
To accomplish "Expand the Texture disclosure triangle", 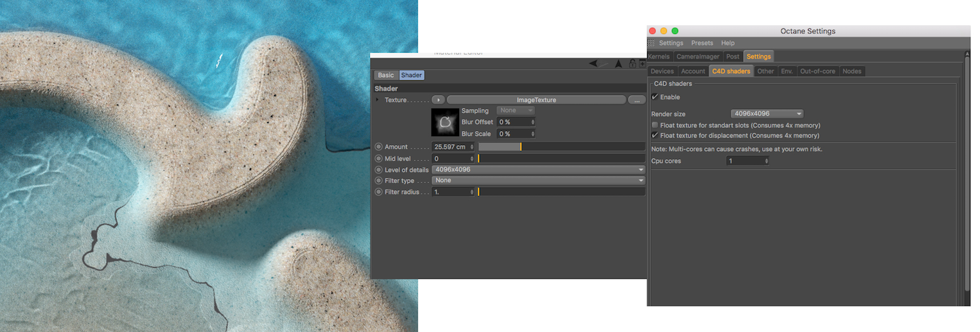I will pos(377,100).
